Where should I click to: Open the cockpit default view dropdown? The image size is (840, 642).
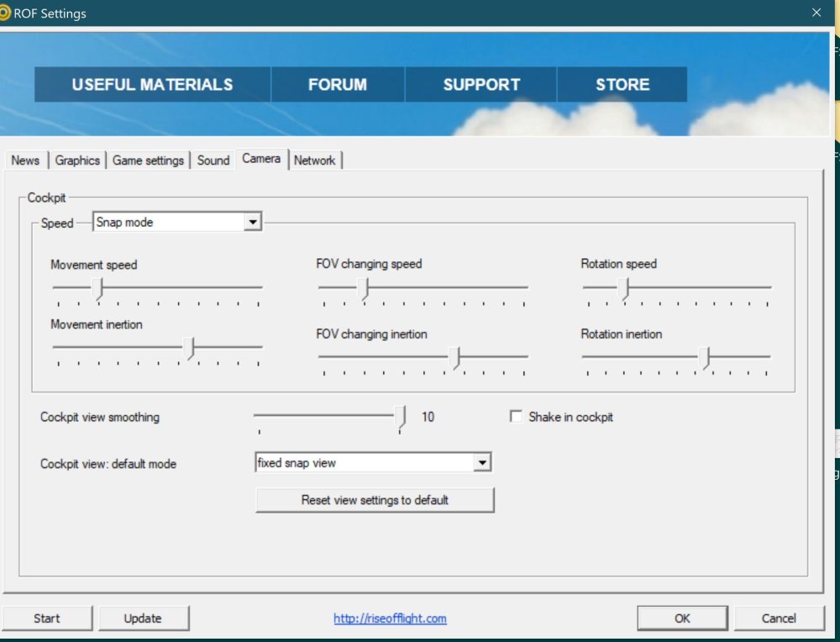pyautogui.click(x=483, y=462)
